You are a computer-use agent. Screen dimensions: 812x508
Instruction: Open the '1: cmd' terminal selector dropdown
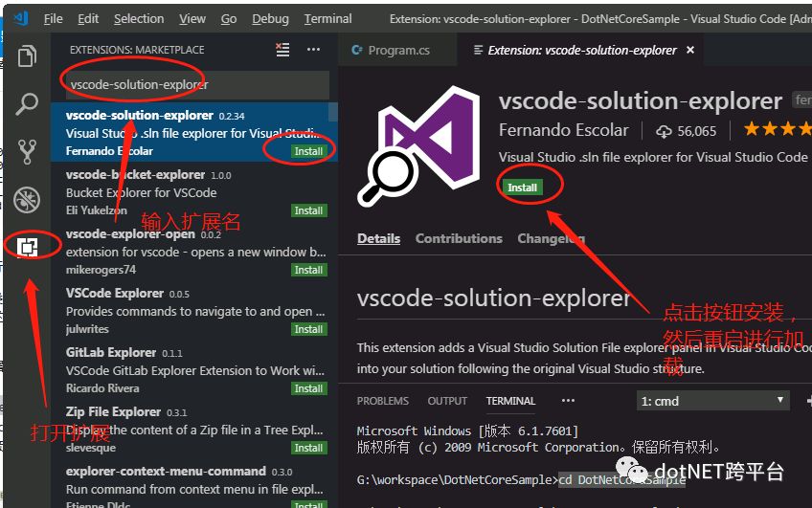[713, 401]
